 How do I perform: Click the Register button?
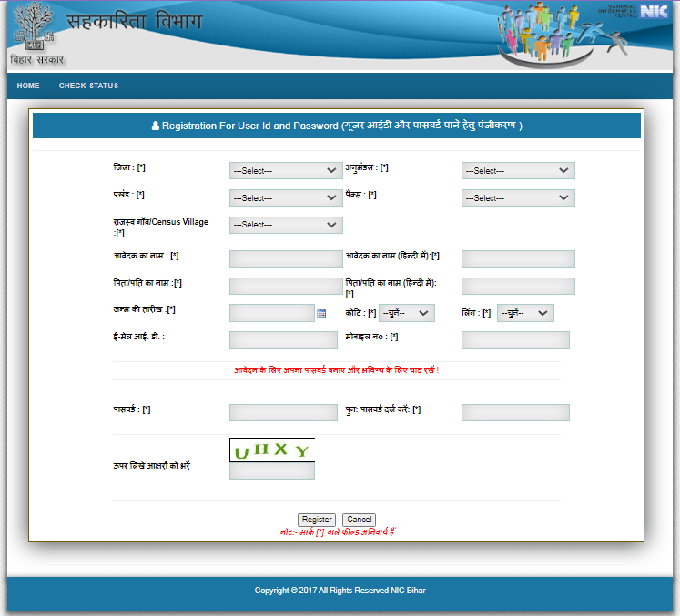pos(317,520)
